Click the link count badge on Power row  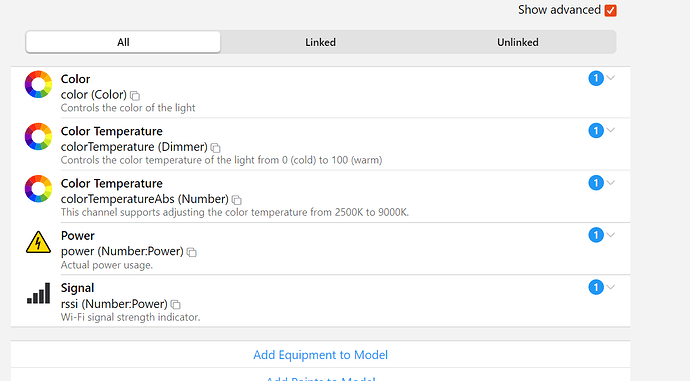tap(596, 235)
